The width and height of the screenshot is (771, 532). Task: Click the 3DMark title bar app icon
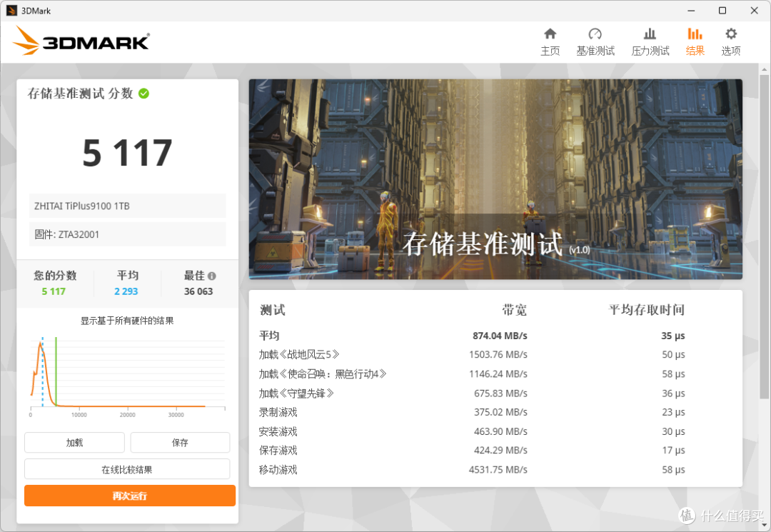tap(11, 10)
